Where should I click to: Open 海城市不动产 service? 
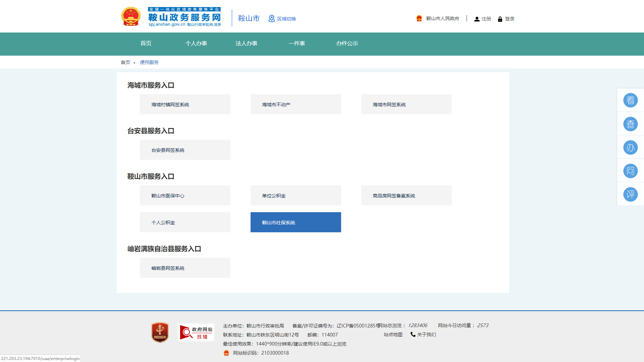296,104
